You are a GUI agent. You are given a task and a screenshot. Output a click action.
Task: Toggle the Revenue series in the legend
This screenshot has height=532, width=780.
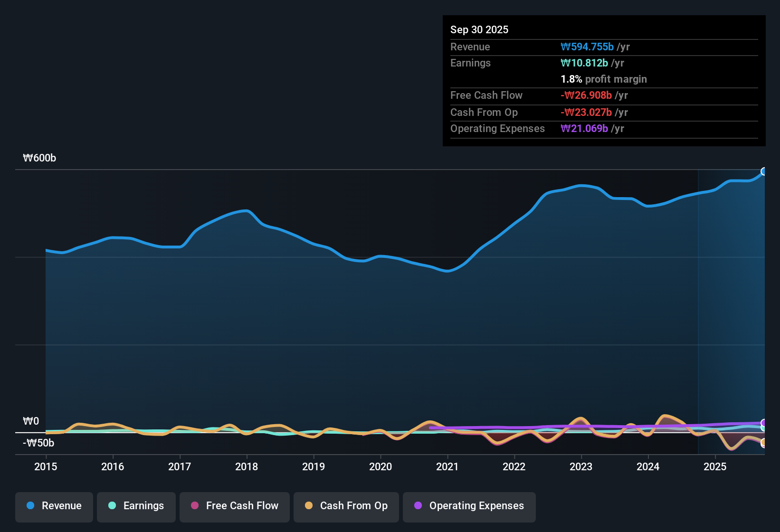pos(54,506)
